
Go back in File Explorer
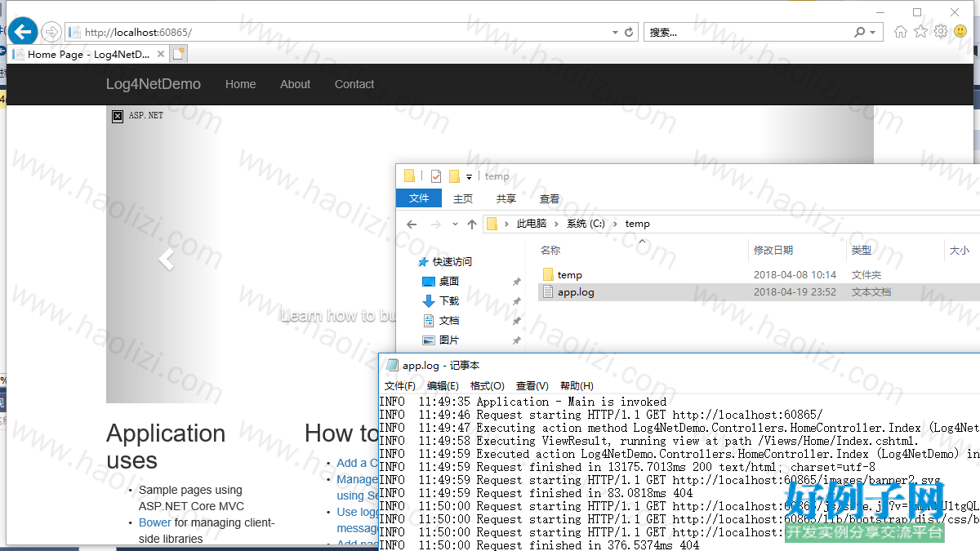click(412, 224)
